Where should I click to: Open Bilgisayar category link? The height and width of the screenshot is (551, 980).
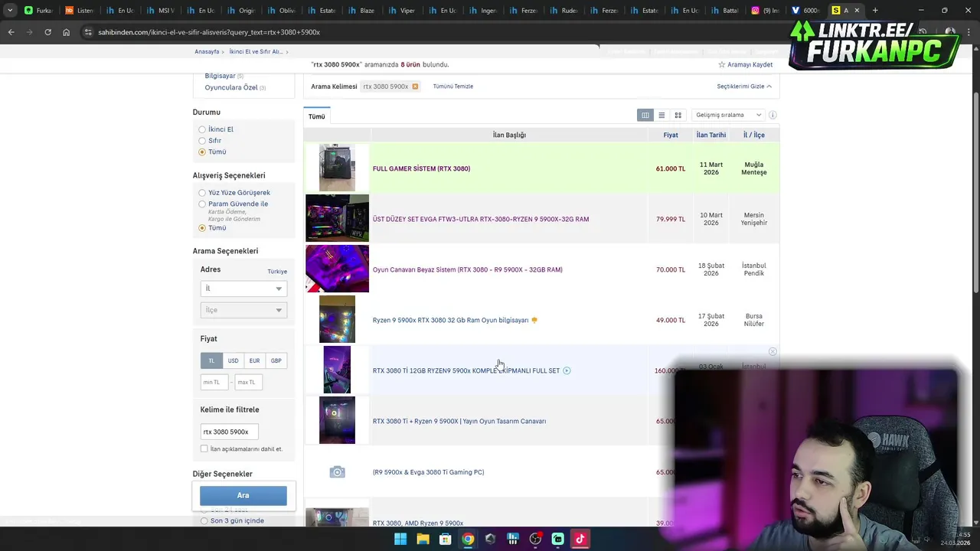220,76
